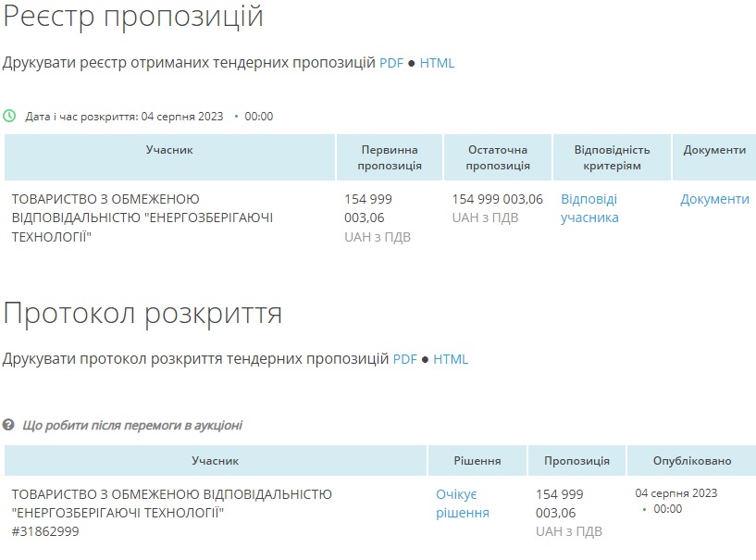Click the participant code #31862999
756x560 pixels.
tap(45, 531)
